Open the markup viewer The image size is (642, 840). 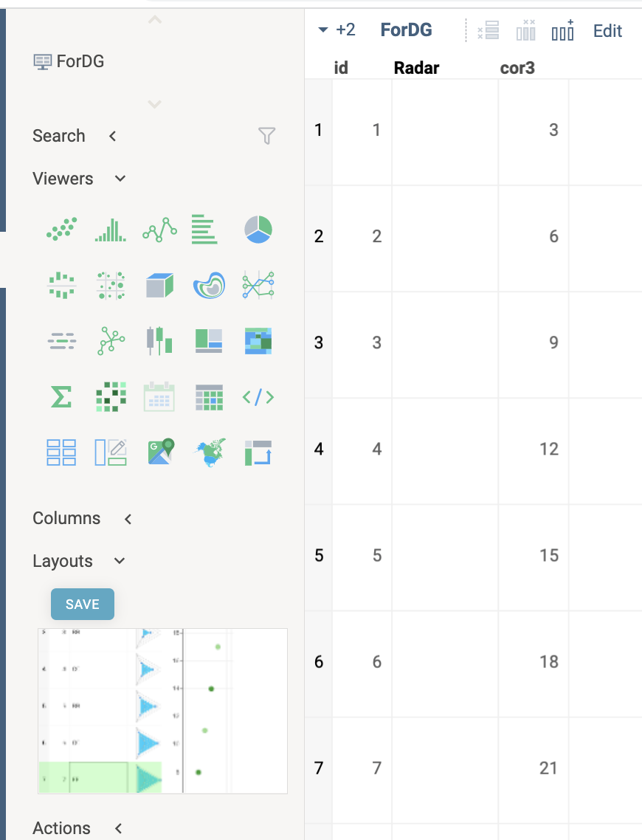click(x=258, y=396)
